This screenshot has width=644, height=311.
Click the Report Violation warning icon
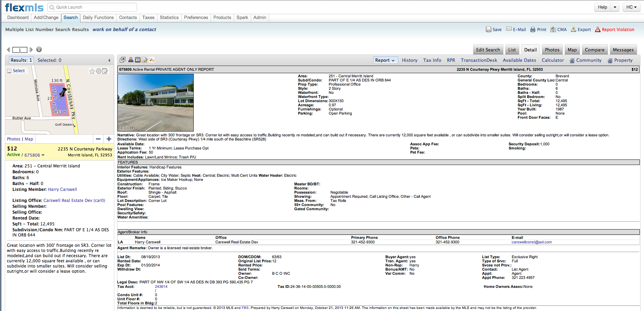(x=598, y=30)
